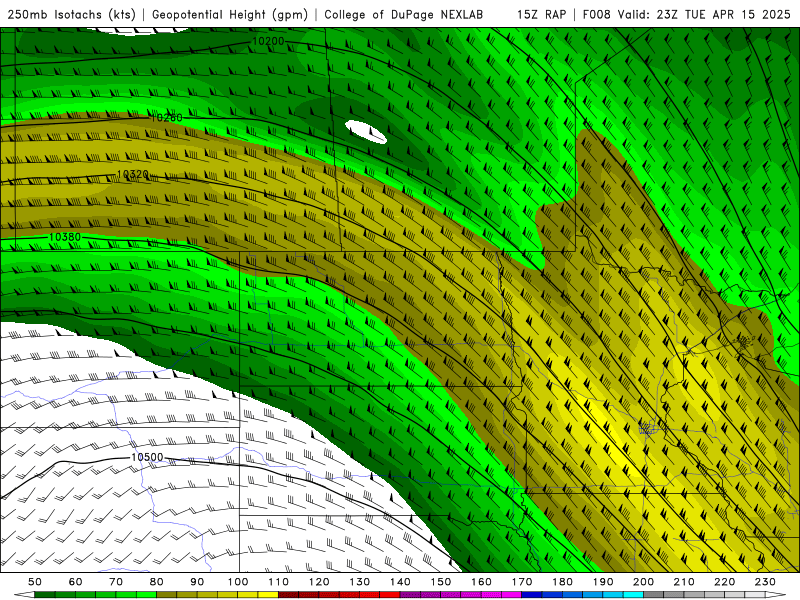
Task: Click the "F008 Valid: 23Z TUE APR 15 2025" text
Action: coord(686,14)
